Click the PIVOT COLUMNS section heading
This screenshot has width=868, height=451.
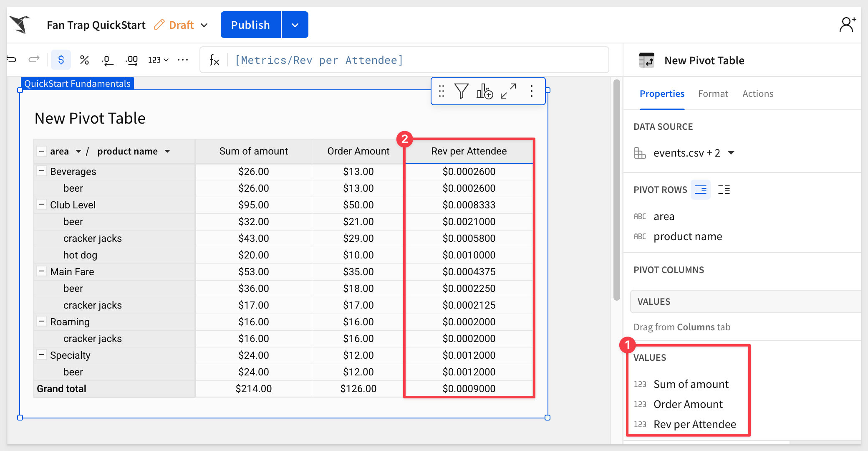669,270
